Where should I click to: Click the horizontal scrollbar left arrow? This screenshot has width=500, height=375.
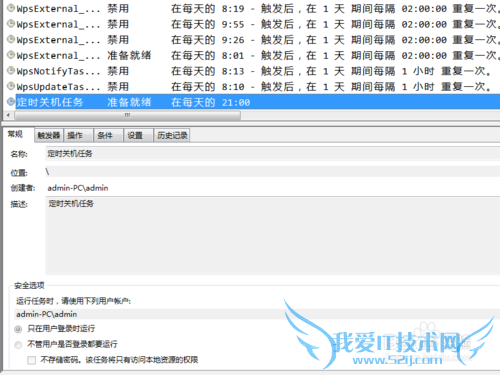[8, 115]
